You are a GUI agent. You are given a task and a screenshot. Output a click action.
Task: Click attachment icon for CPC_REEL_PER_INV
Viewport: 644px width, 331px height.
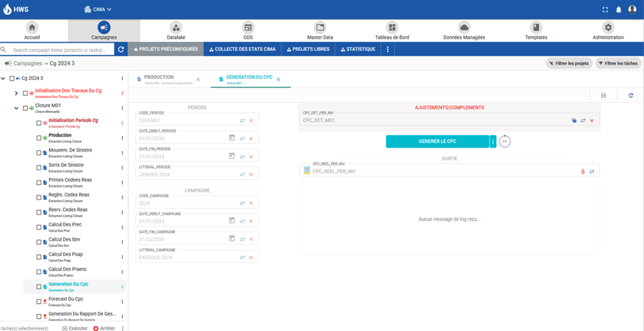tap(582, 171)
